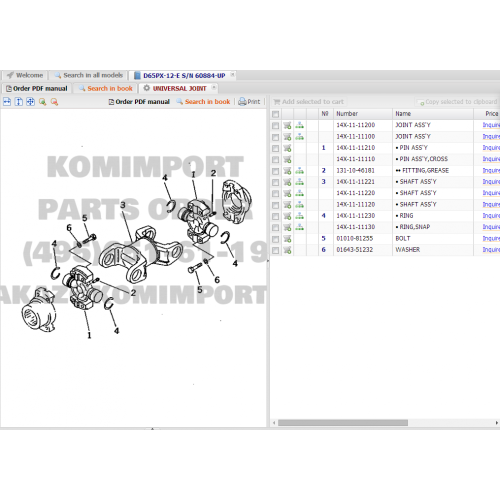Toggle the select-all checkbox in table header

[x=275, y=114]
